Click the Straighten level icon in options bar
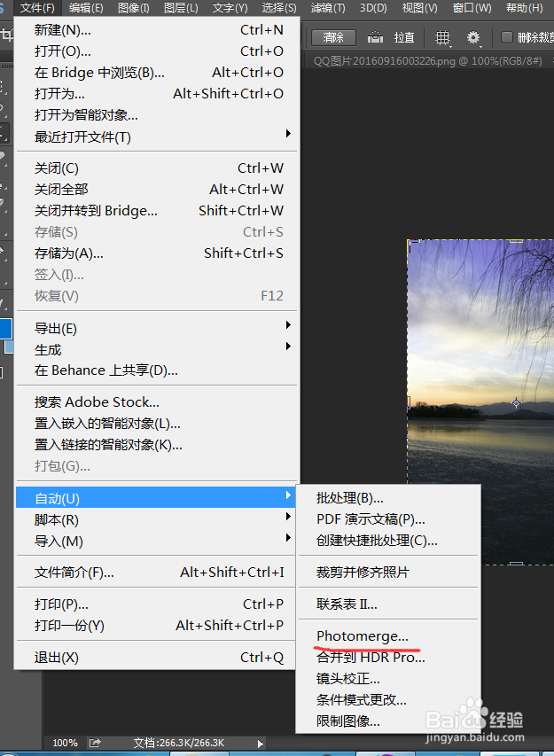The image size is (554, 756). tap(375, 37)
